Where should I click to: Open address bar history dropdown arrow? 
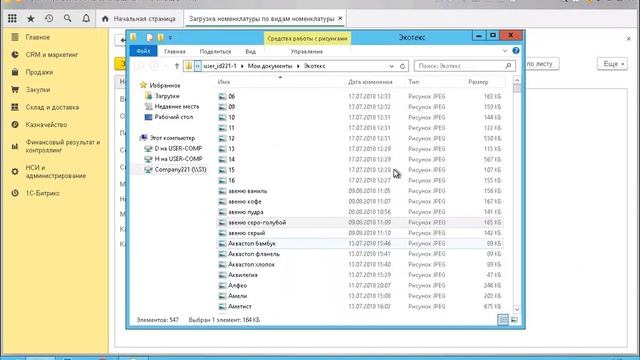[391, 66]
